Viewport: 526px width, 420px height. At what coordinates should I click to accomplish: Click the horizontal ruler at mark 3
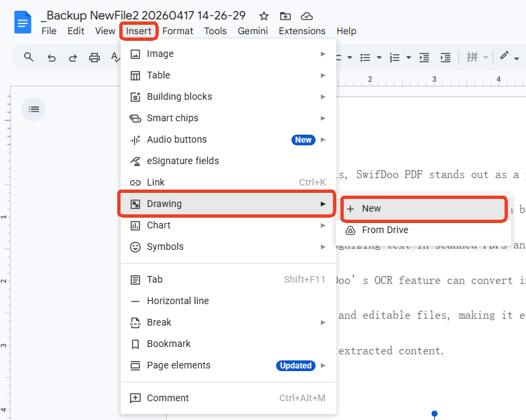(434, 80)
